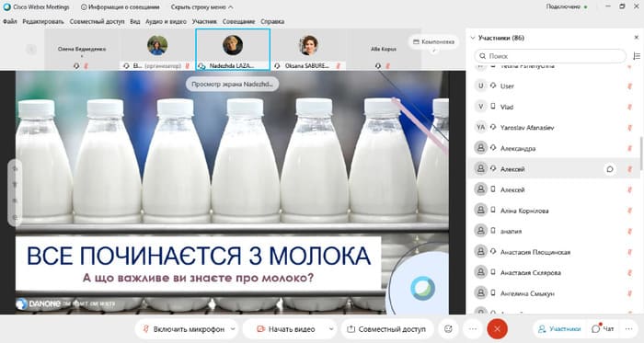The height and width of the screenshot is (343, 644).
Task: Close the Участники panel
Action: [637, 38]
